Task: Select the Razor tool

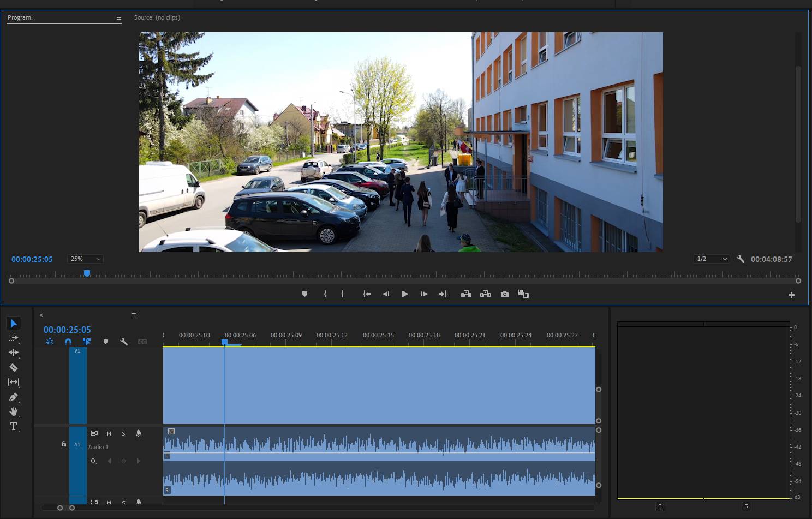Action: [x=14, y=367]
